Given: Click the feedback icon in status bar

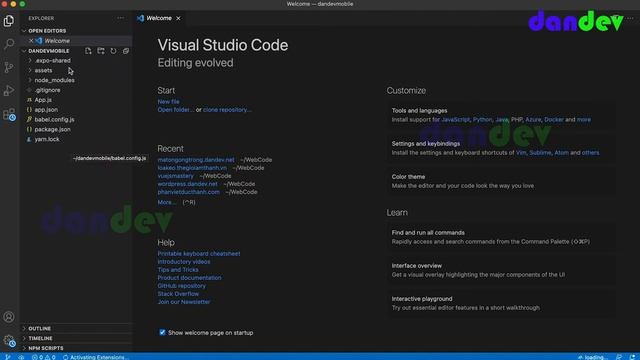Looking at the screenshot, I should pos(619,357).
